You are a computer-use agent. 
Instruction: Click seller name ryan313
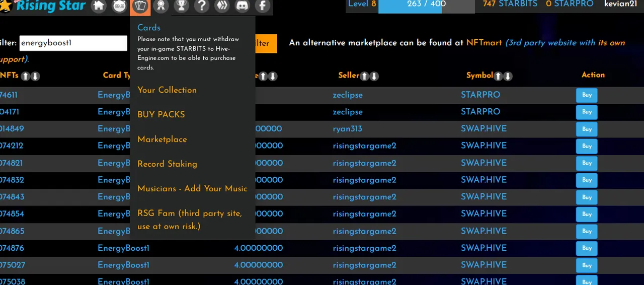click(347, 129)
